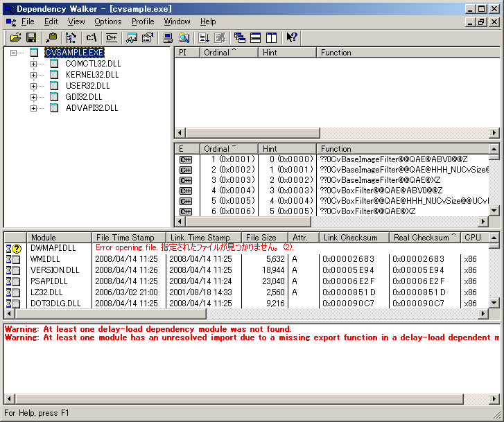This screenshot has width=504, height=422.
Task: Click View Module in External Viewer icon
Action: [132, 37]
